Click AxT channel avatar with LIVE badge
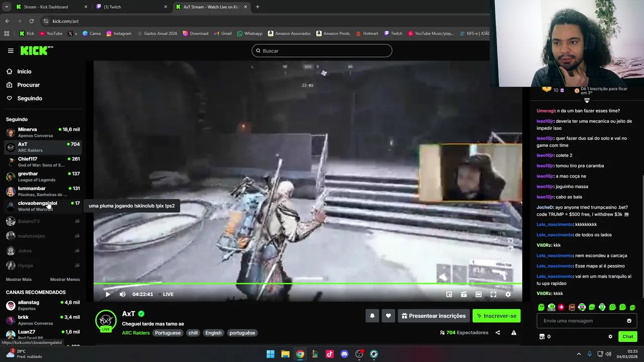Viewport: 644px width, 362px height. coord(106,321)
